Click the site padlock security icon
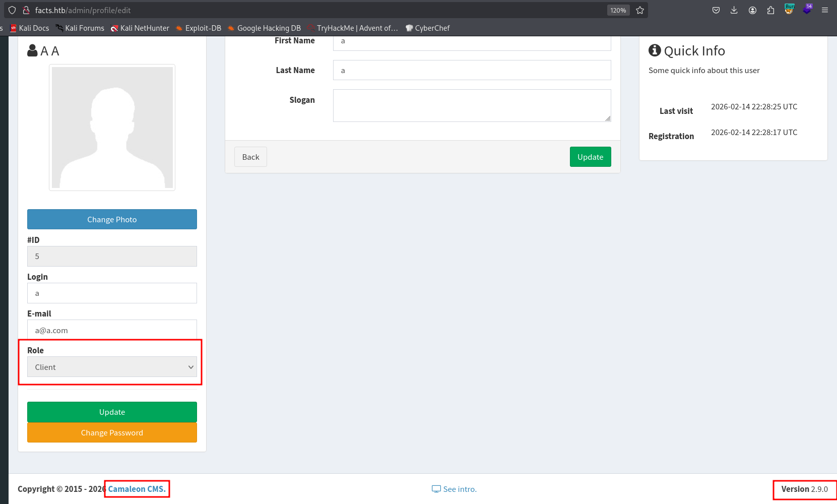Screen dimensions: 837x504 tap(26, 10)
